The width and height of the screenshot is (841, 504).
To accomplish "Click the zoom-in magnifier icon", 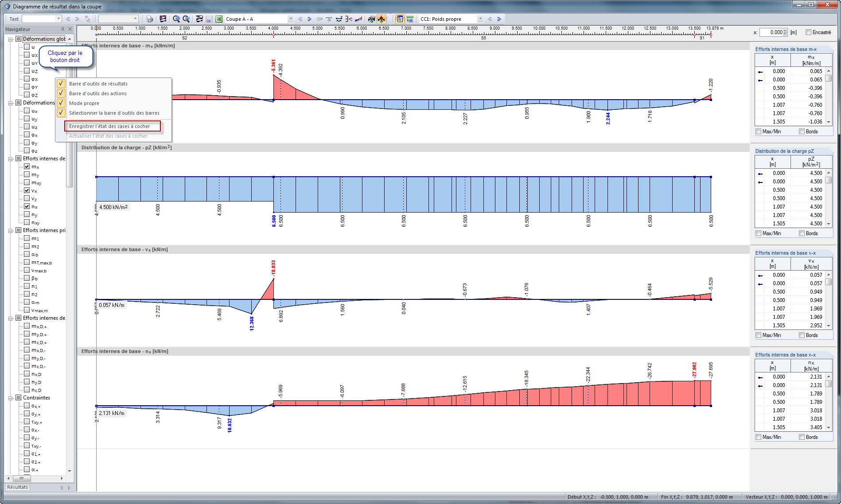I will (176, 19).
